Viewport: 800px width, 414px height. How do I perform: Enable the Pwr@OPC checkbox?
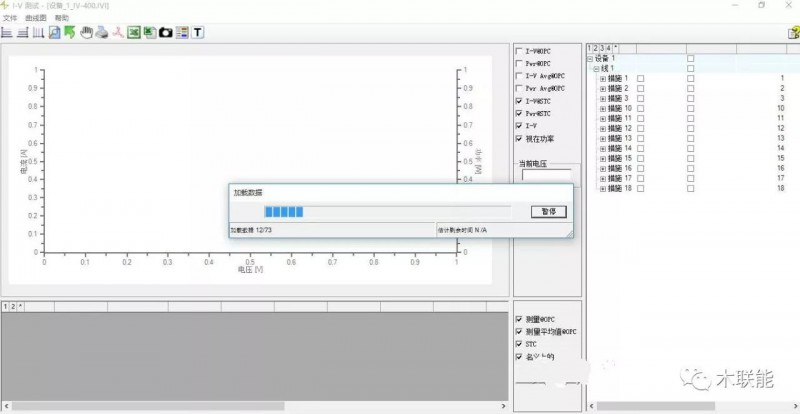coord(519,64)
